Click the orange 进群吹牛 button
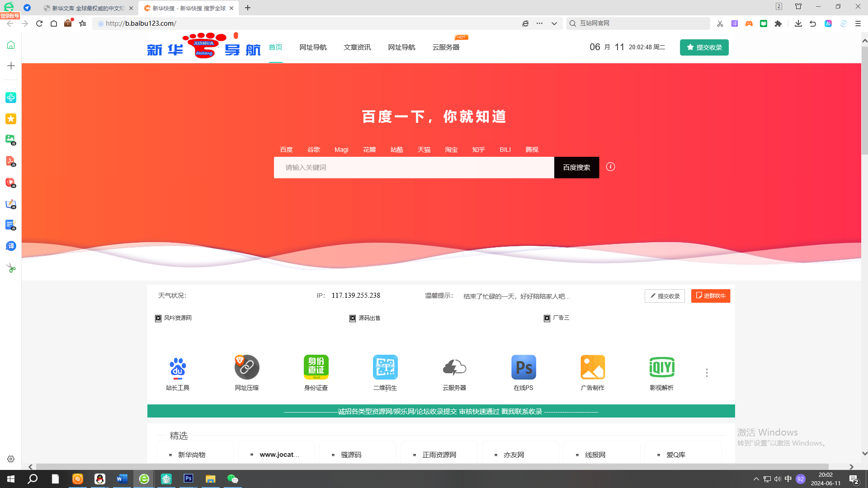This screenshot has width=868, height=488. [x=711, y=296]
